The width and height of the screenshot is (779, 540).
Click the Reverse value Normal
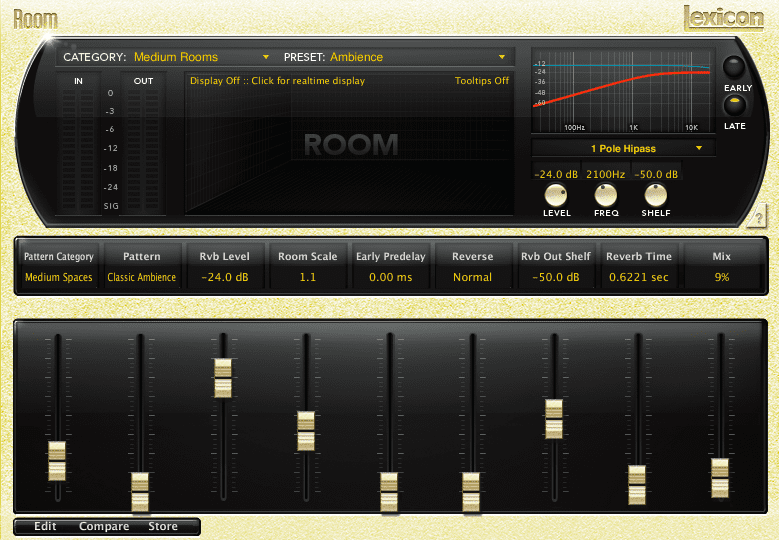[472, 277]
